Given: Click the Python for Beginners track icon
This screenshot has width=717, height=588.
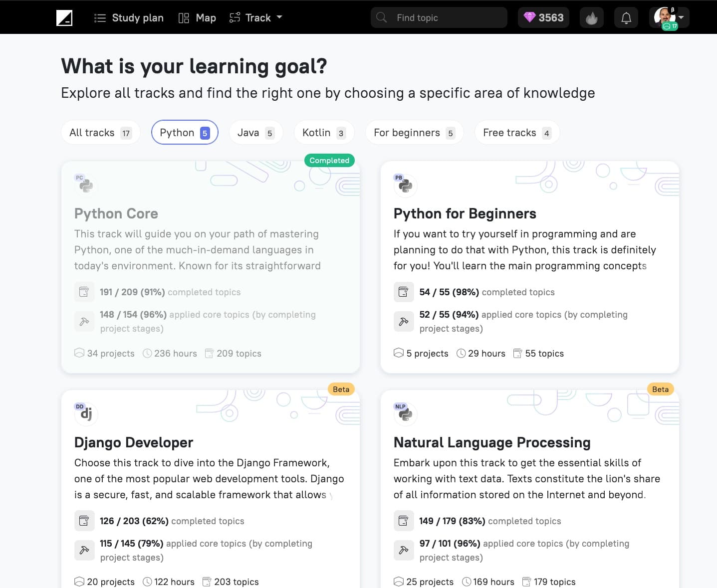Looking at the screenshot, I should (x=405, y=186).
